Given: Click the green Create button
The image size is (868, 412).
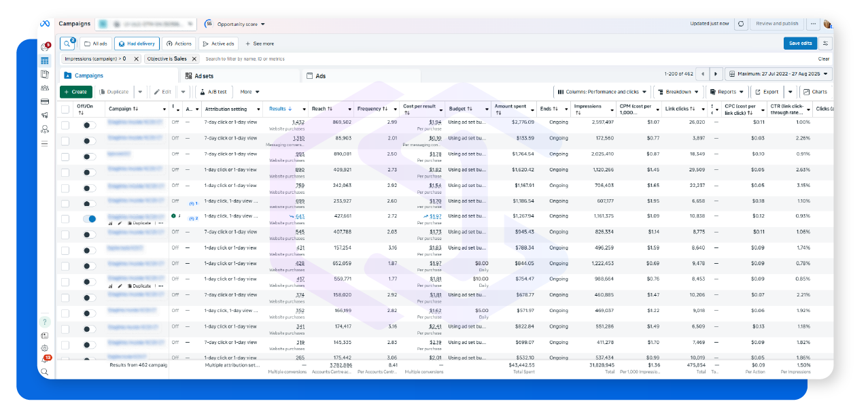Looking at the screenshot, I should coord(75,92).
